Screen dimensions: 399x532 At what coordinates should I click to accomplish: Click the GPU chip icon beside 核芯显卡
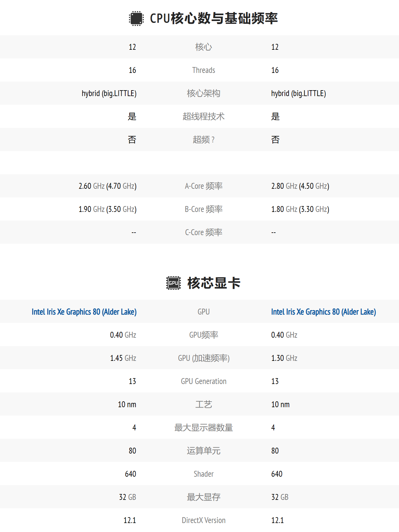tap(173, 283)
